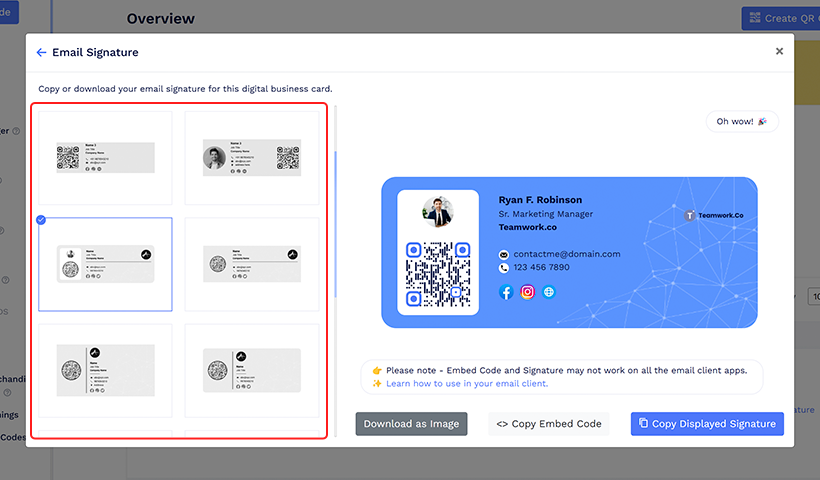Select the currently checked signature template

tap(105, 264)
